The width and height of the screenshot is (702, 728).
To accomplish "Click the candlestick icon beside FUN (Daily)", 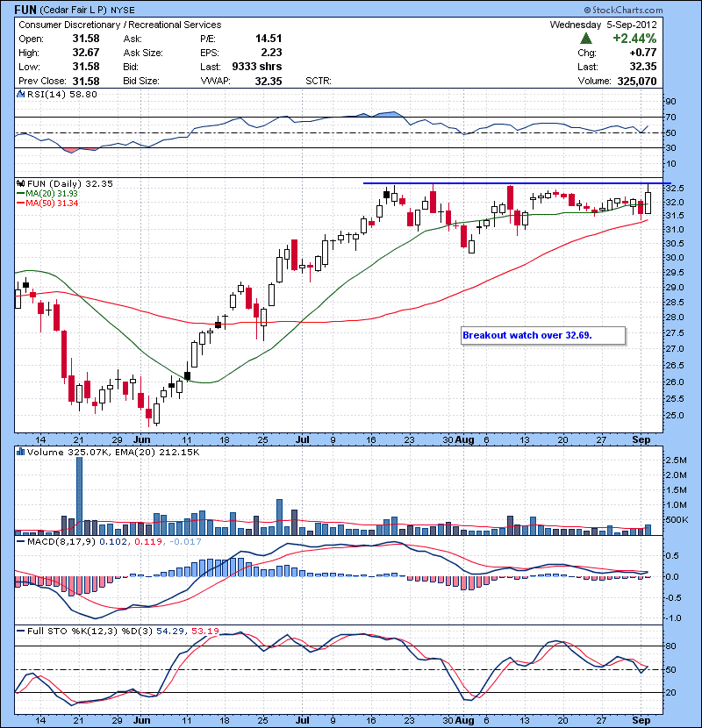I will coord(20,184).
